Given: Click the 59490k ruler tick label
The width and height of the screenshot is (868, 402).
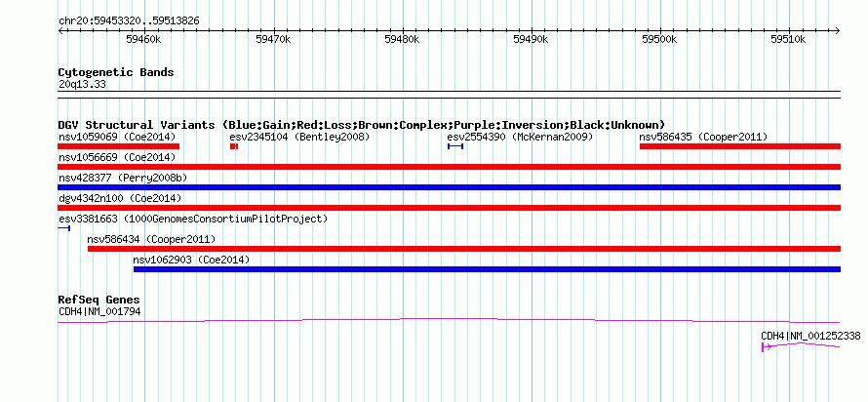Looking at the screenshot, I should [x=531, y=39].
